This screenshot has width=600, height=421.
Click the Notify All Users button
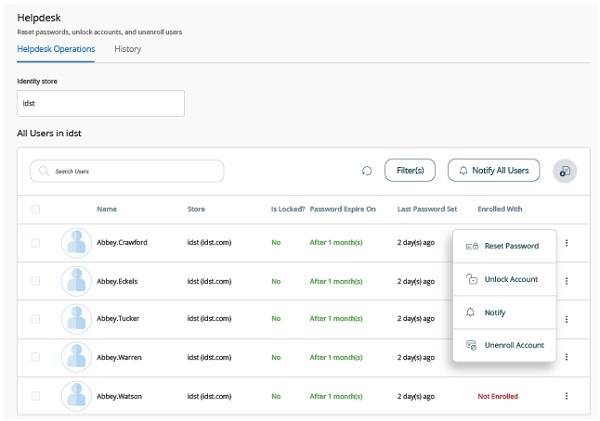tap(494, 171)
